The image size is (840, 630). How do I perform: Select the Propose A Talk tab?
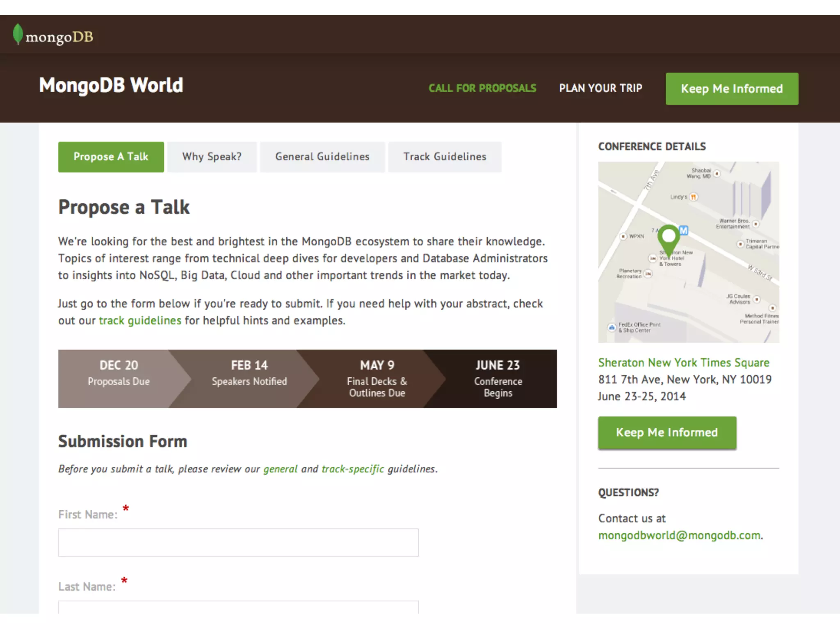[111, 157]
